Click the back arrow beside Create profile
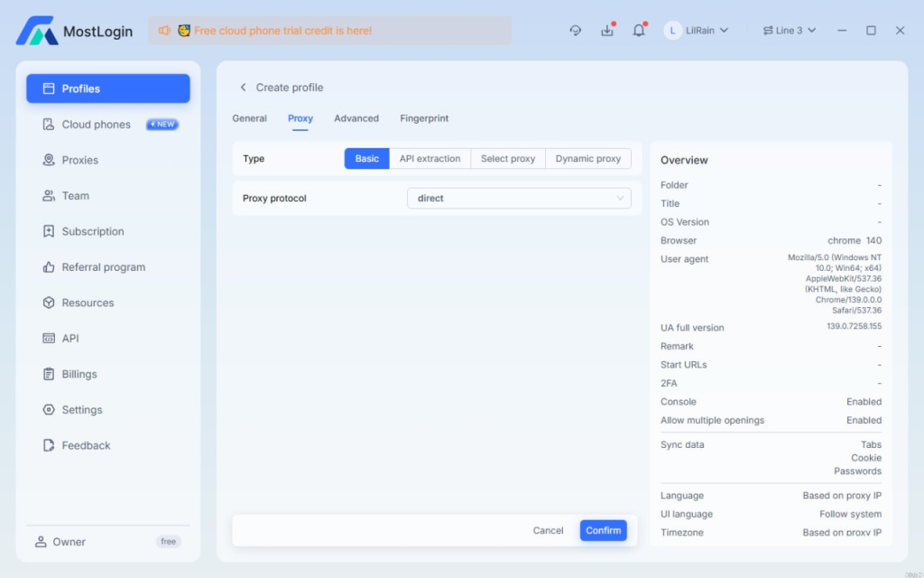Image resolution: width=924 pixels, height=578 pixels. [x=243, y=88]
